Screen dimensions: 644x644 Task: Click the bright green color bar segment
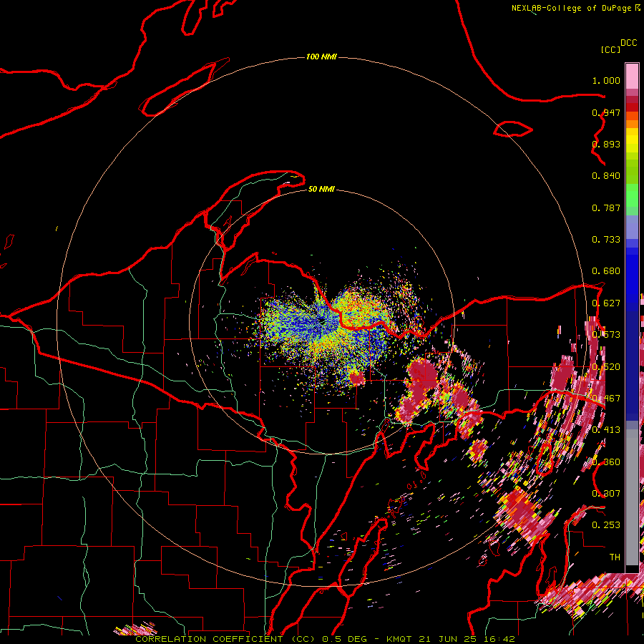point(632,195)
